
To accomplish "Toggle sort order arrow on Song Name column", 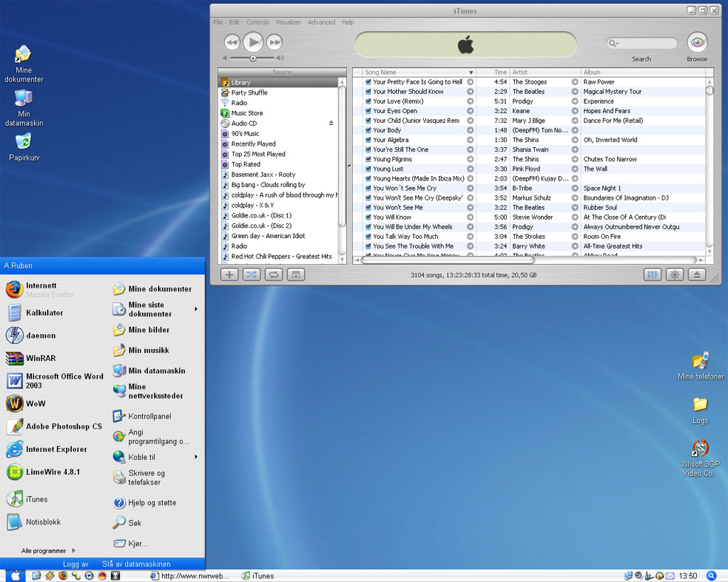I will [x=471, y=72].
